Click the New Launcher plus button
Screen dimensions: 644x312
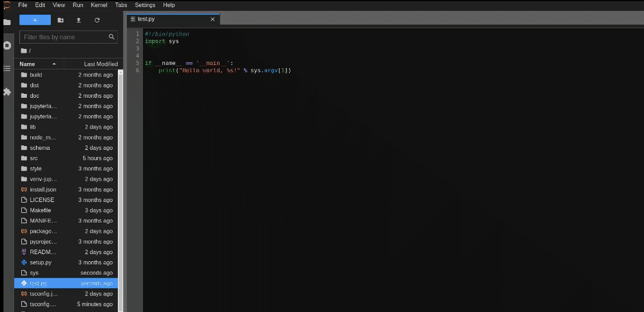click(x=35, y=20)
